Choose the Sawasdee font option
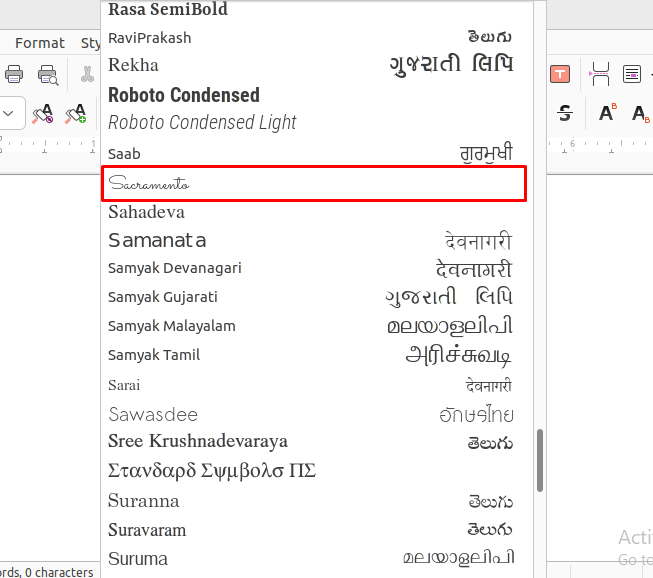Viewport: 653px width, 578px height. (x=153, y=414)
